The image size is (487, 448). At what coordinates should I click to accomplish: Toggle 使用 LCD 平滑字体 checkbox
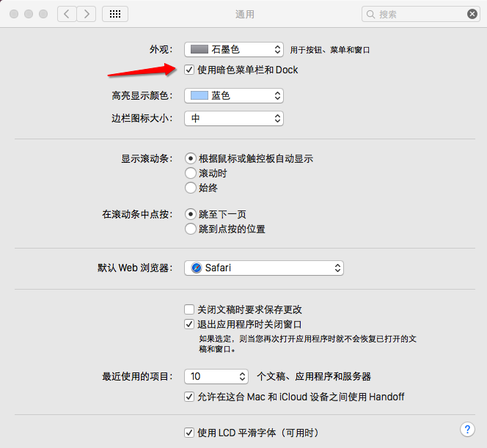click(189, 433)
